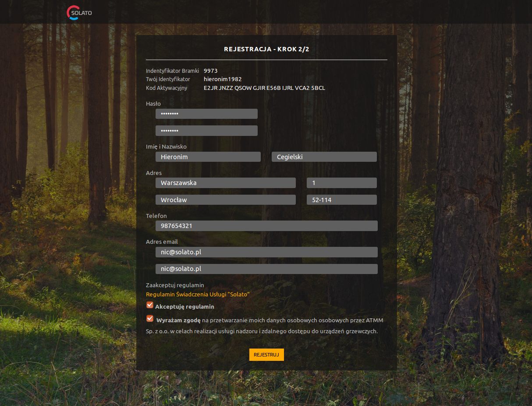This screenshot has height=406, width=532.
Task: Edit the first email address field
Action: (266, 252)
